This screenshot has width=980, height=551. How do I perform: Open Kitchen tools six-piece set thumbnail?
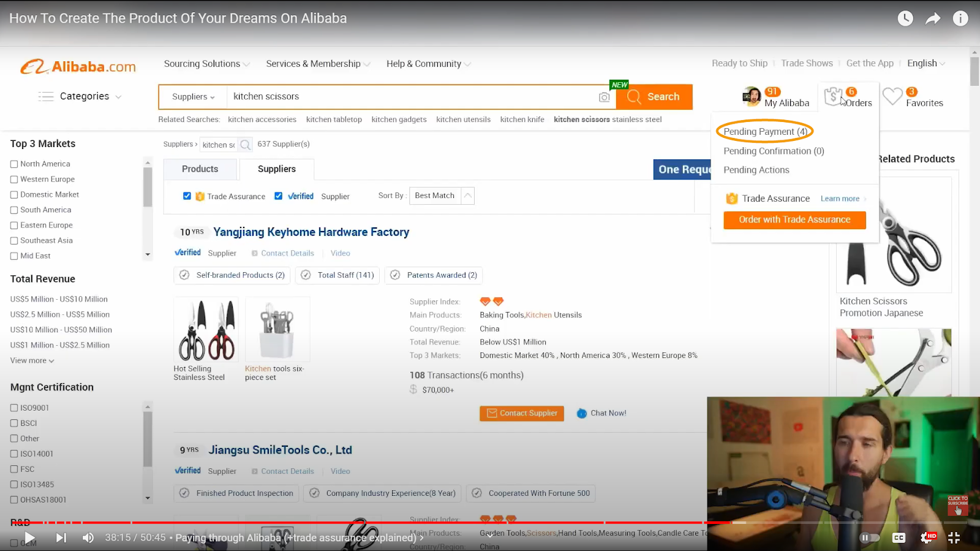[x=277, y=330]
